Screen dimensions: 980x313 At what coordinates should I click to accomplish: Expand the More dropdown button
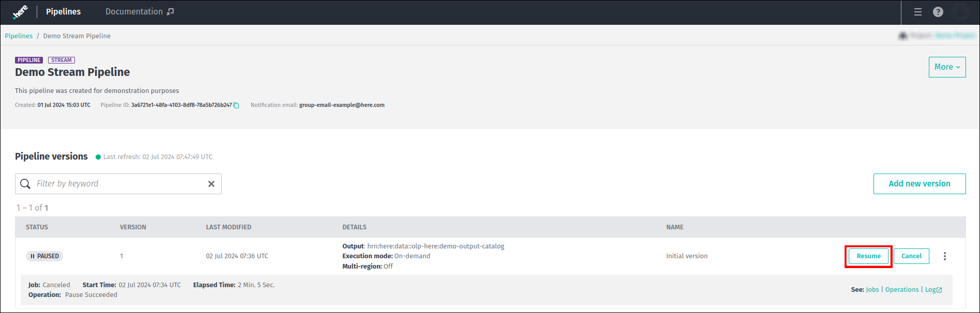tap(947, 67)
